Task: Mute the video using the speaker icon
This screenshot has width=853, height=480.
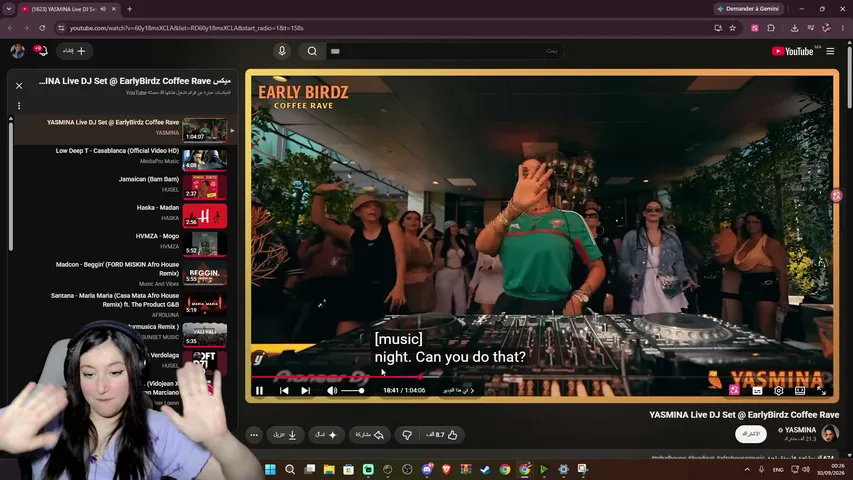Action: 332,390
